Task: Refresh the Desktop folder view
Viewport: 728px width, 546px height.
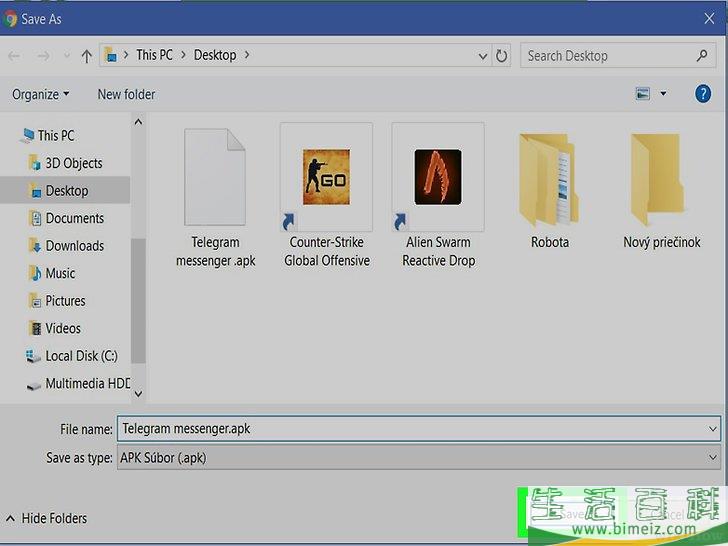Action: [501, 56]
